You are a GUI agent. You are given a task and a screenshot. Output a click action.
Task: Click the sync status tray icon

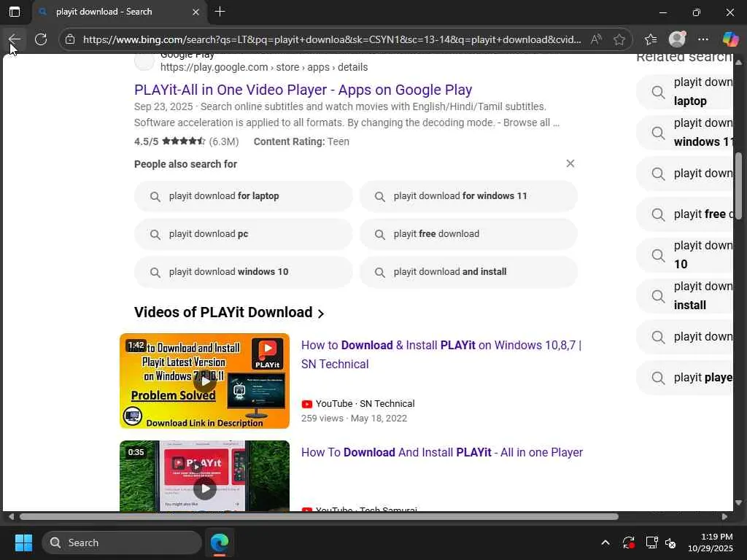628,542
